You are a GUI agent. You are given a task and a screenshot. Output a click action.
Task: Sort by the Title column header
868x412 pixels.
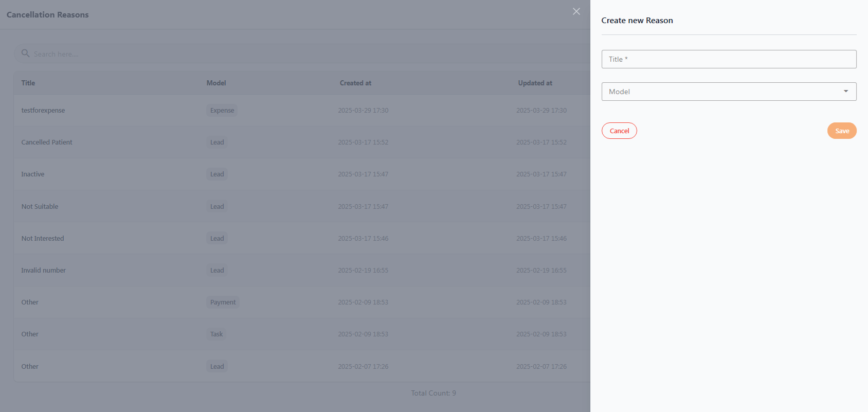click(28, 83)
